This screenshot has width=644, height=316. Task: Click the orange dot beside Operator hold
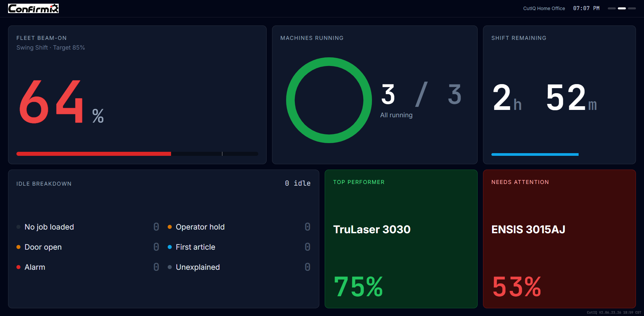[x=170, y=227]
